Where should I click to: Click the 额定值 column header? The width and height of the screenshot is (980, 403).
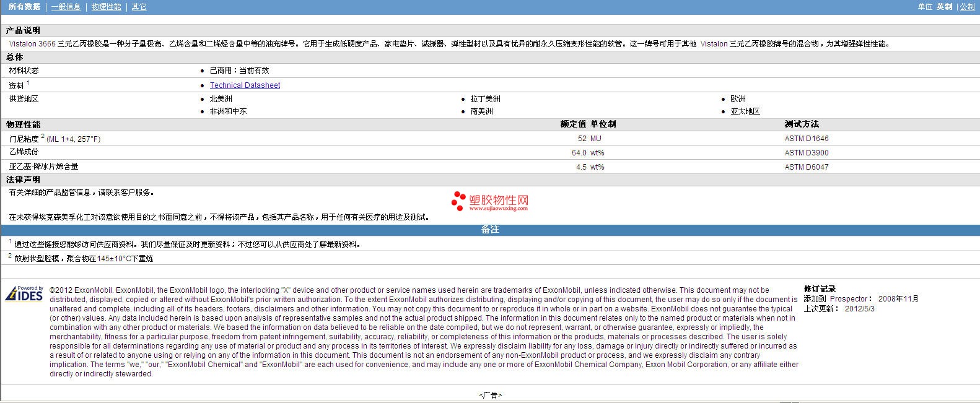[x=573, y=124]
